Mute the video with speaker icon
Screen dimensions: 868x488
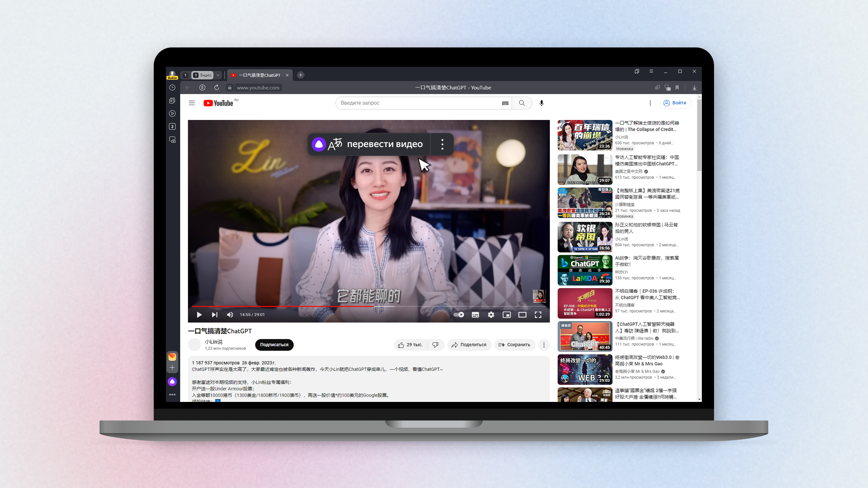230,315
